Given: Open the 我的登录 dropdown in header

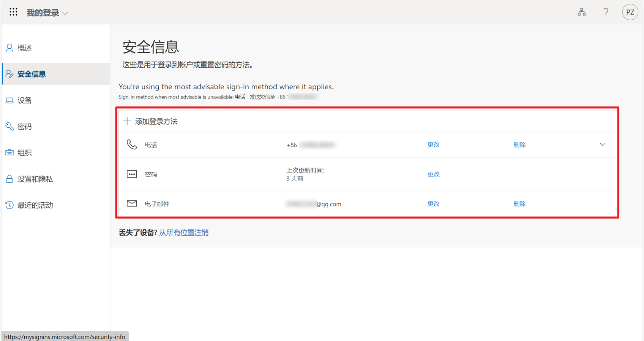Looking at the screenshot, I should point(47,13).
